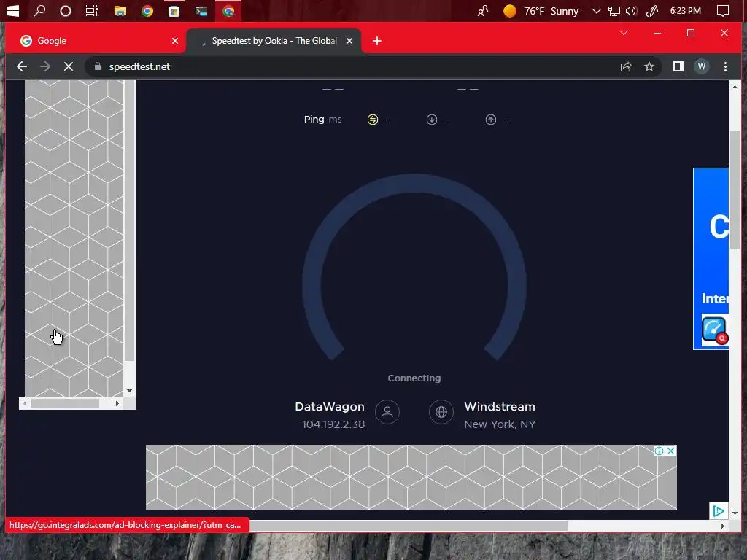Viewport: 747px width, 560px height.
Task: Open the terminal app on taskbar
Action: [201, 11]
